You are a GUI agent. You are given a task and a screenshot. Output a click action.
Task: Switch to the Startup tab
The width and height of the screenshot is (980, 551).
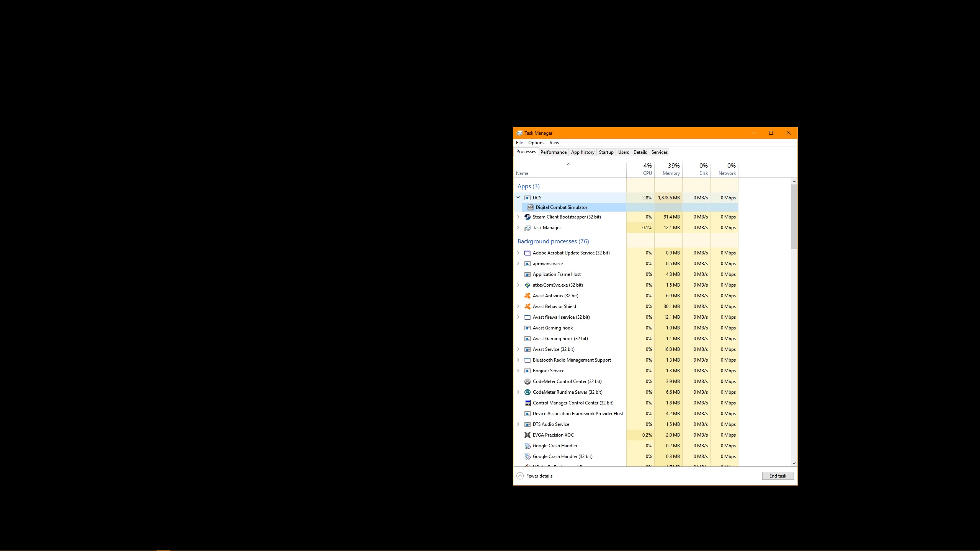point(606,152)
